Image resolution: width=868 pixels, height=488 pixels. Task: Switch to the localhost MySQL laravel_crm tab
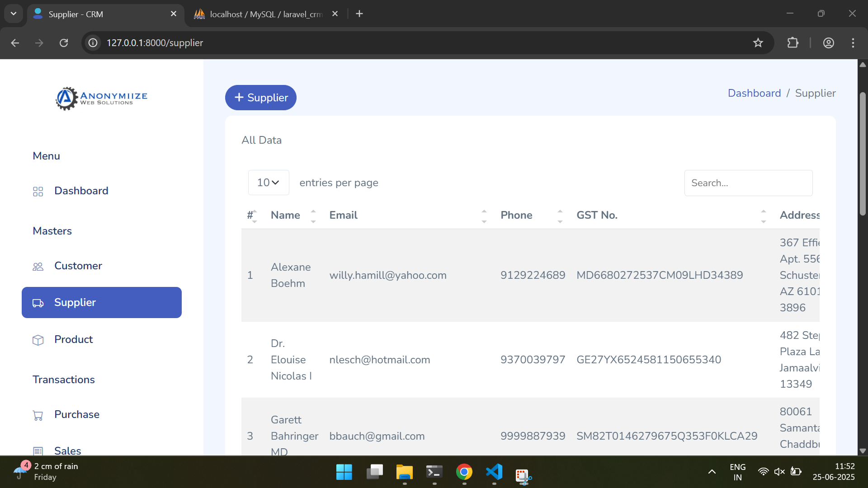(x=266, y=14)
